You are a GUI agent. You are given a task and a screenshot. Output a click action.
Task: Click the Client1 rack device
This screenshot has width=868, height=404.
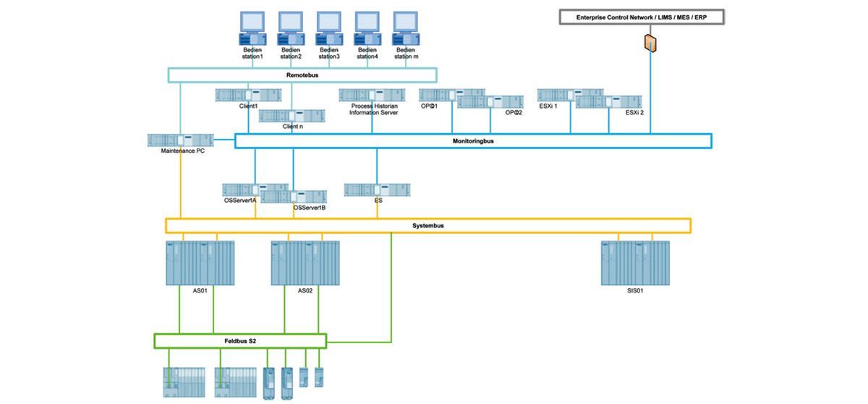point(248,95)
